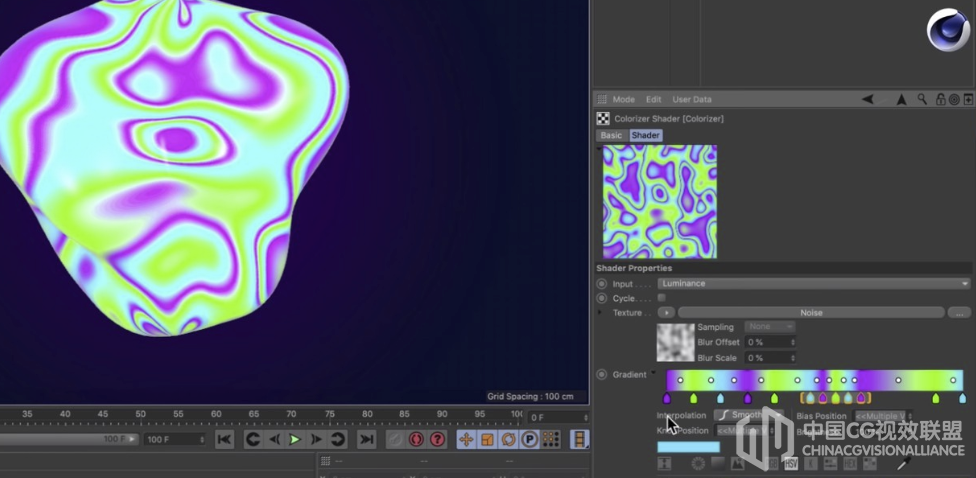The image size is (976, 478).
Task: Click the current frame 0 F field
Action: click(558, 418)
